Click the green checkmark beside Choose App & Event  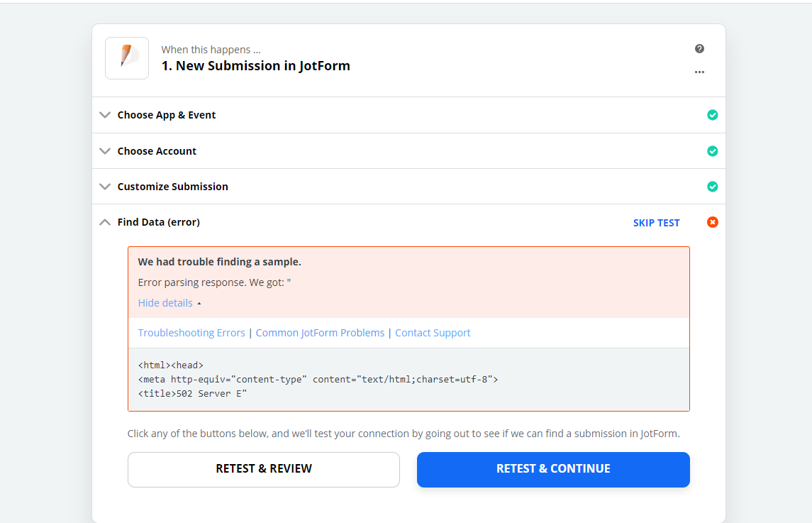(712, 114)
